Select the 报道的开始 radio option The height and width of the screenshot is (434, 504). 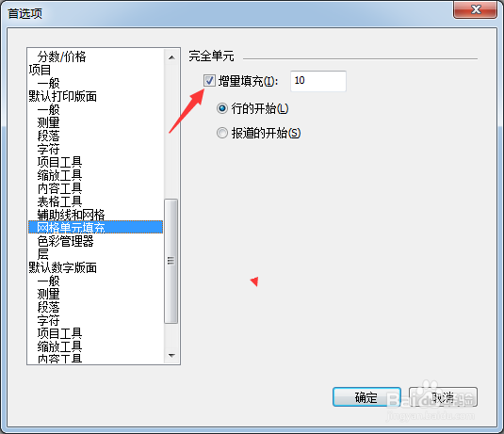(x=221, y=133)
